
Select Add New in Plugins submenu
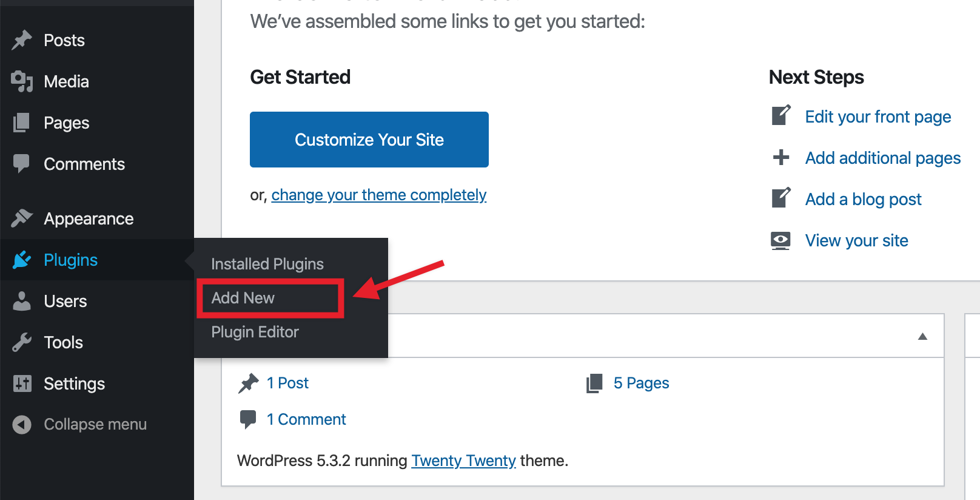[243, 298]
